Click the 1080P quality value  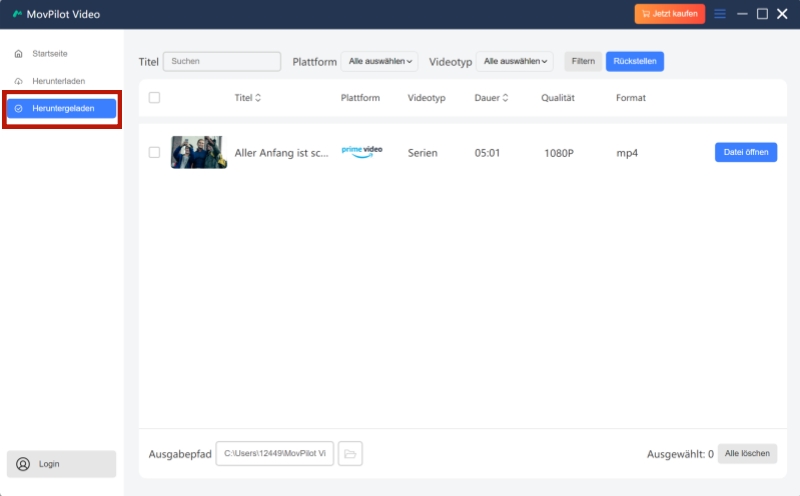(559, 153)
